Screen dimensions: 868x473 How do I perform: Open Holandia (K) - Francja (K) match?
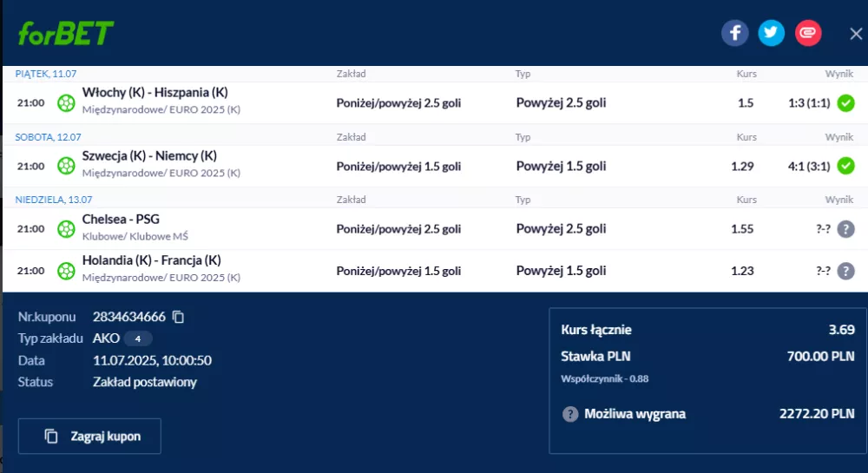point(152,260)
